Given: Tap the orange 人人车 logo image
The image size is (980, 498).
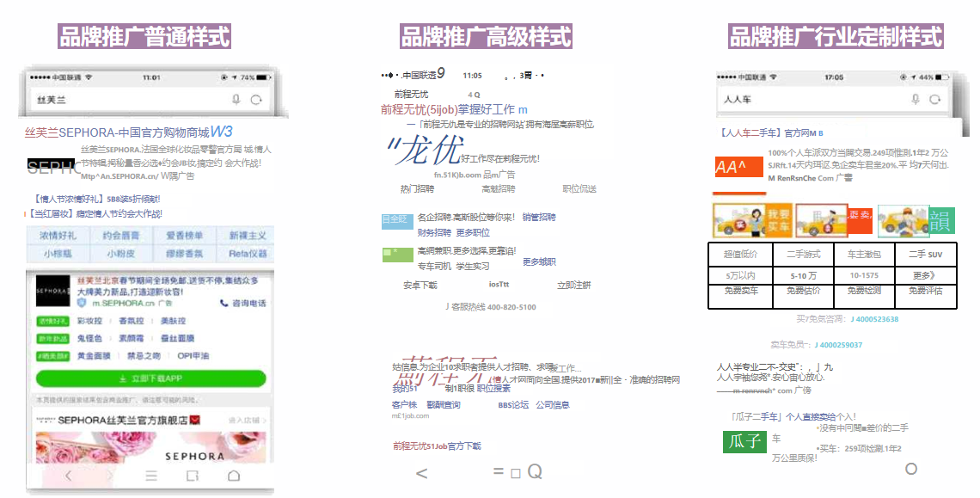Looking at the screenshot, I should pyautogui.click(x=738, y=167).
